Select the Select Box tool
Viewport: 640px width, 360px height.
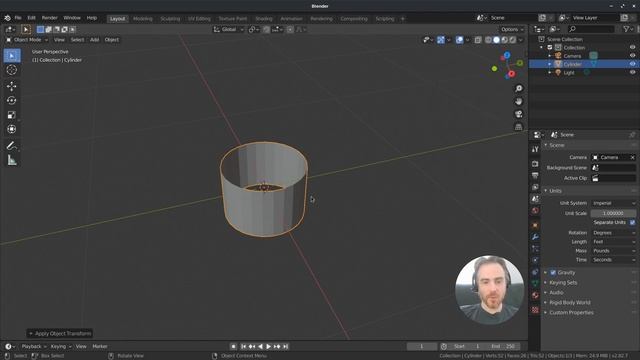(12, 56)
